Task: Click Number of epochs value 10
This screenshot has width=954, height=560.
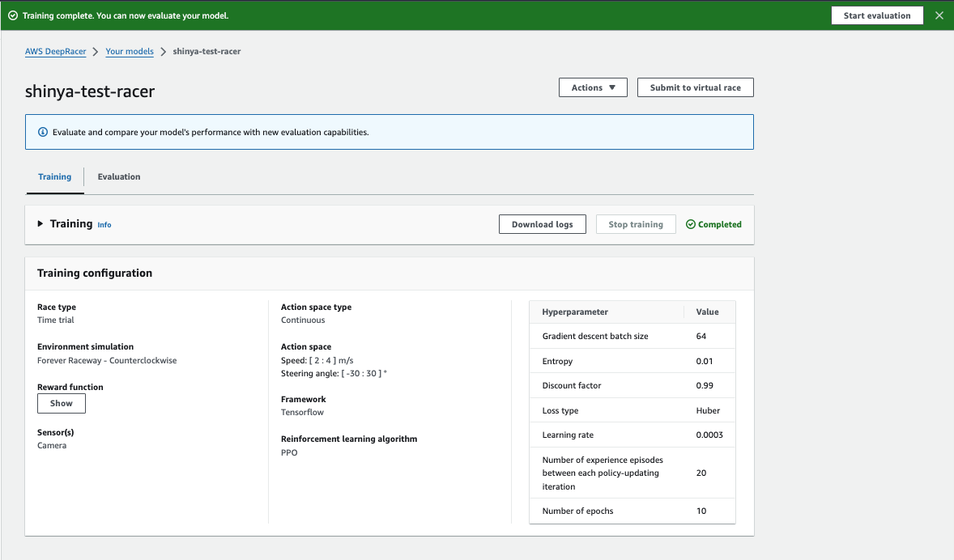Action: (701, 511)
